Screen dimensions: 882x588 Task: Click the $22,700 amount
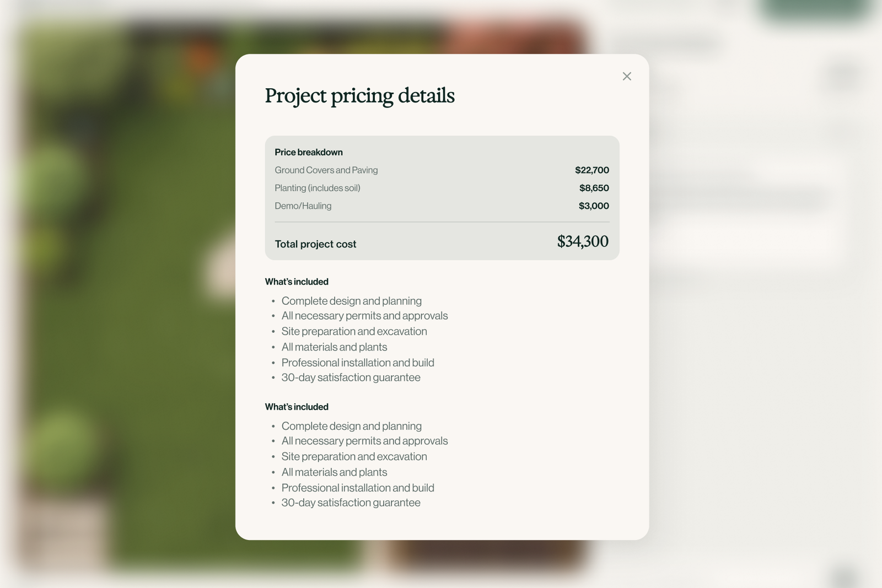[592, 170]
